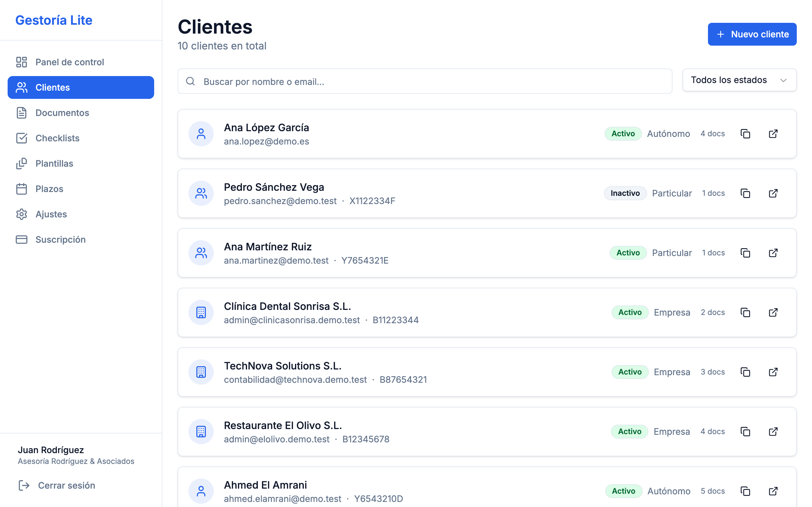The height and width of the screenshot is (507, 812).
Task: Click copy icon for Ahmed El Amrani
Action: click(x=745, y=491)
